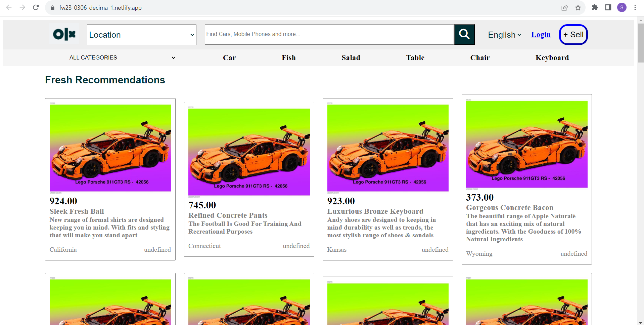The height and width of the screenshot is (325, 644).
Task: Bookmark the page with the star icon
Action: (578, 7)
